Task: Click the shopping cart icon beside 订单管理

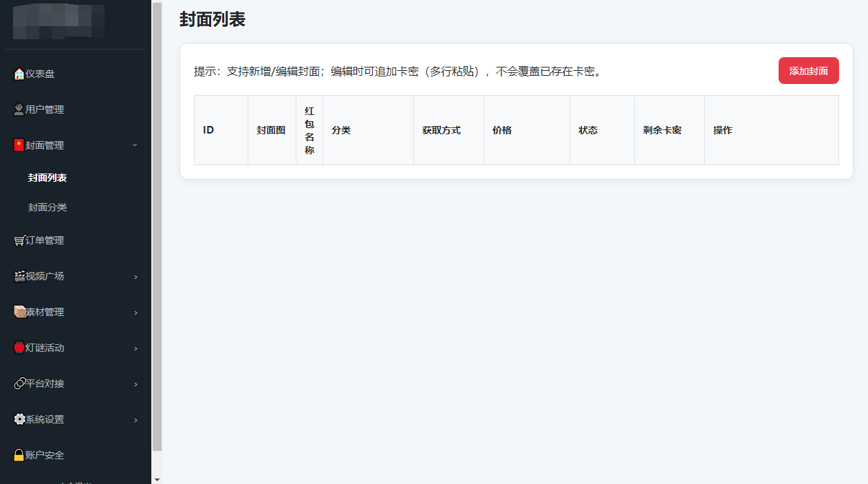Action: [x=19, y=240]
